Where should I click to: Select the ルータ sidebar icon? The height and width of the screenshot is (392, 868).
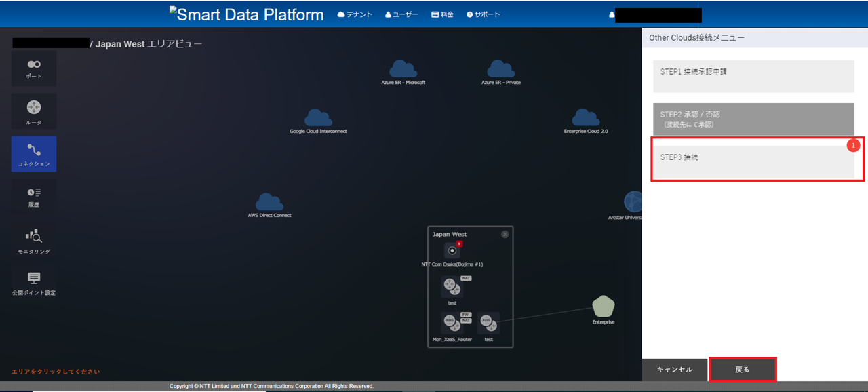(x=34, y=111)
